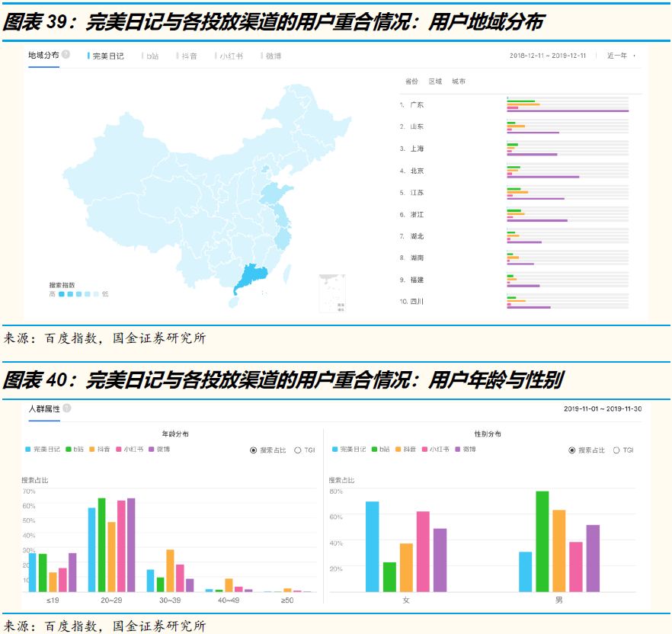Select TGI radio in age distribution chart
Viewport: 672px width, 634px height.
298,450
